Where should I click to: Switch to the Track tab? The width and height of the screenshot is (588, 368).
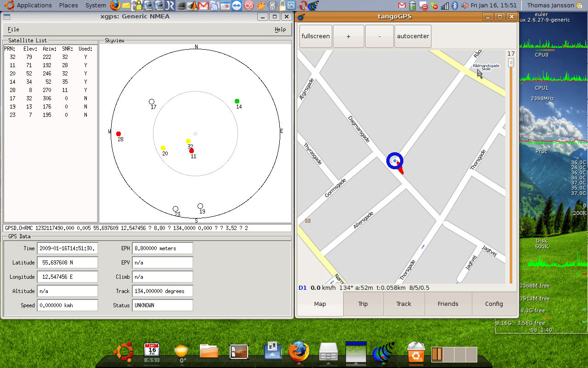403,304
